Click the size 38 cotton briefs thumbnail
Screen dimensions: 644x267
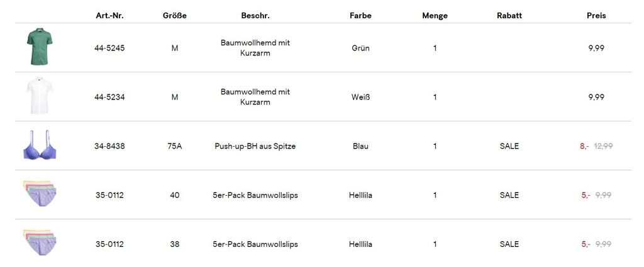pos(40,244)
